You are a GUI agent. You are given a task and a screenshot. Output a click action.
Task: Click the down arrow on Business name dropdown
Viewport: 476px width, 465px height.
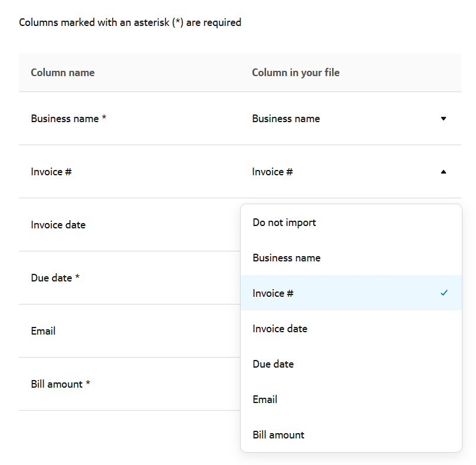coord(444,119)
